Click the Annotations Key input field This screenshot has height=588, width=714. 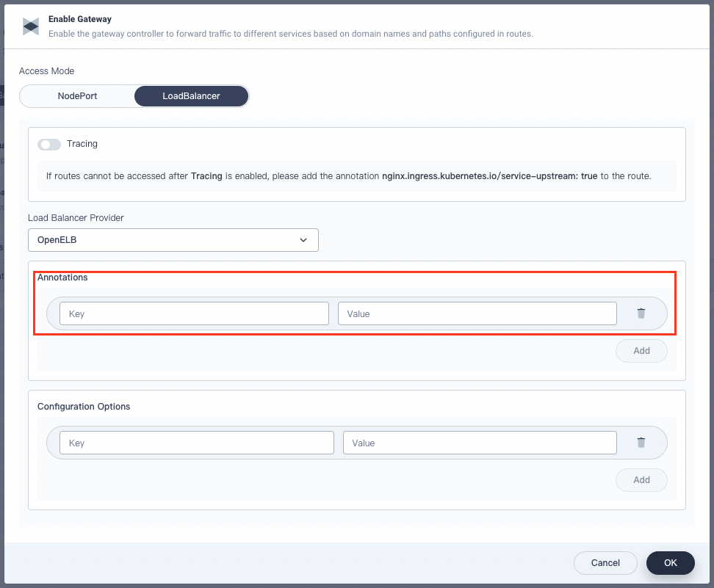193,313
